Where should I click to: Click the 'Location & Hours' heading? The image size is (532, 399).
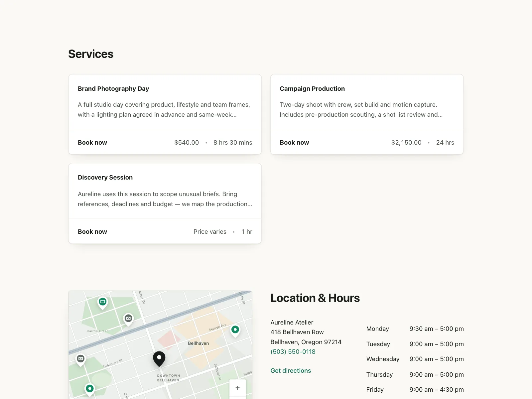[x=315, y=298]
